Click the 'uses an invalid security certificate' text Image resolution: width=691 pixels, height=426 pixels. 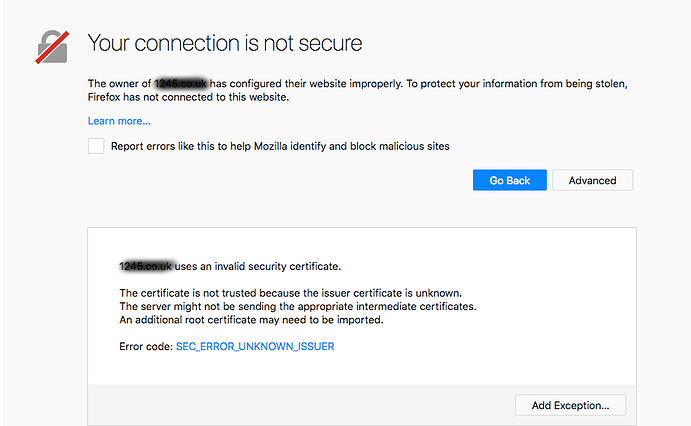coord(258,267)
